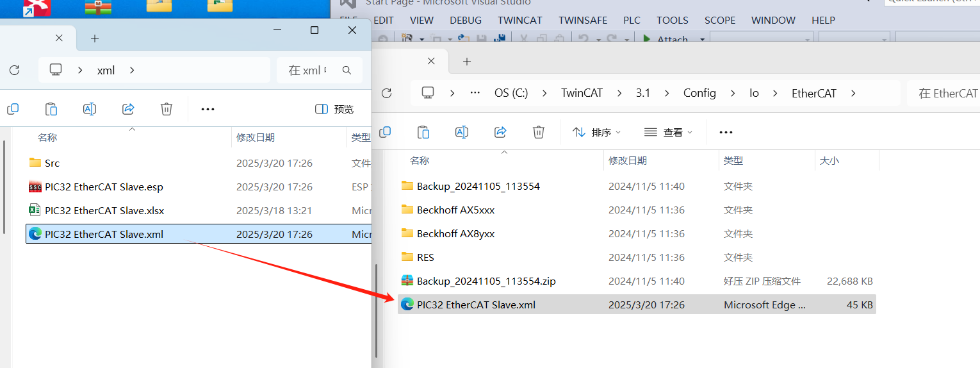The image size is (980, 368).
Task: Open TOOLS menu in Visual Studio
Action: tap(673, 21)
